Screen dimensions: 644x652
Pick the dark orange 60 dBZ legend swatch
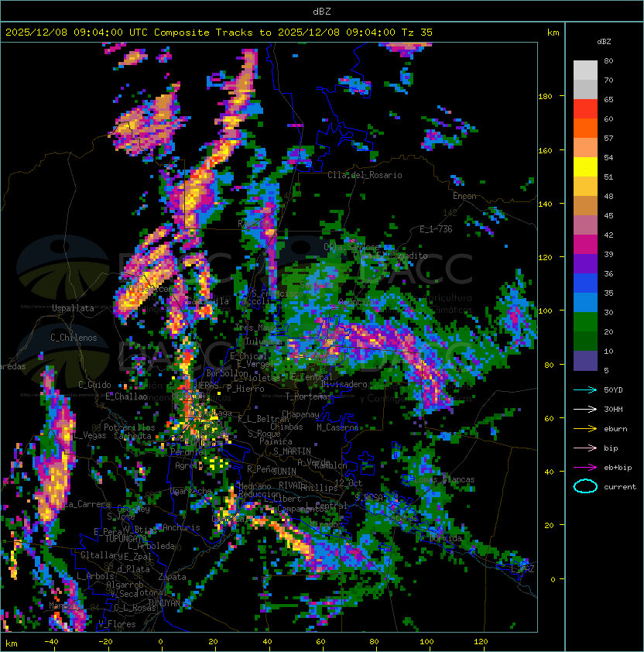coord(585,128)
